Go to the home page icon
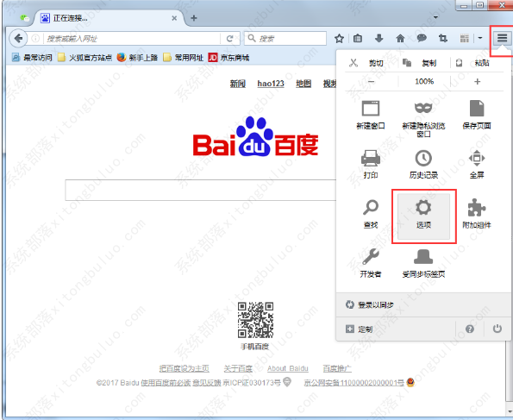 pyautogui.click(x=400, y=39)
